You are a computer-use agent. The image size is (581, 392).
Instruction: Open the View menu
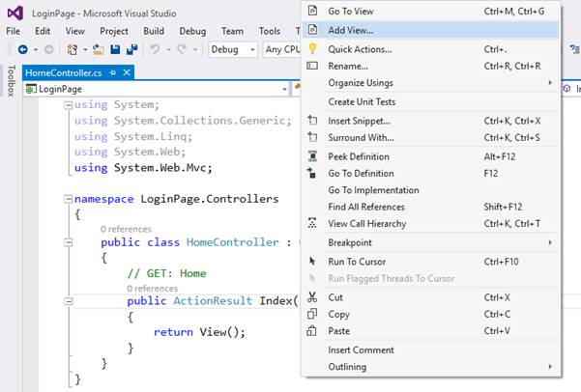coord(75,31)
